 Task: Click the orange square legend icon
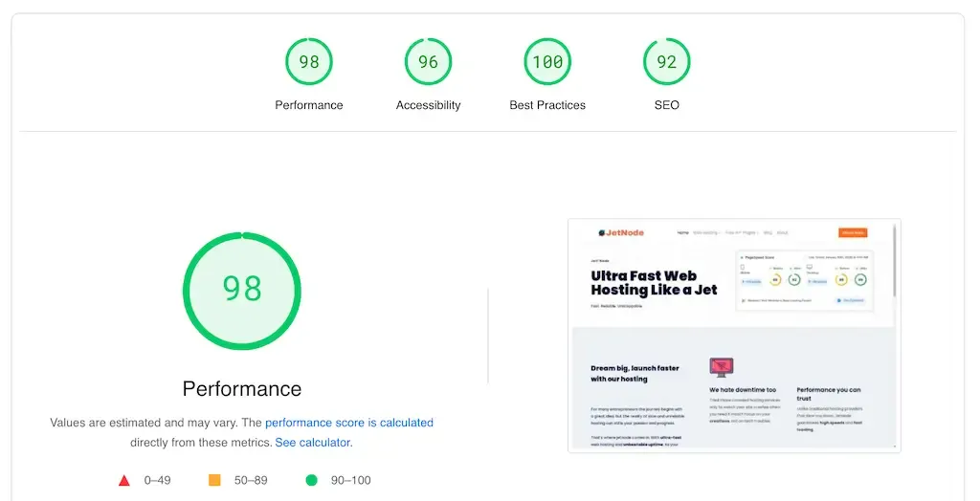pos(214,480)
